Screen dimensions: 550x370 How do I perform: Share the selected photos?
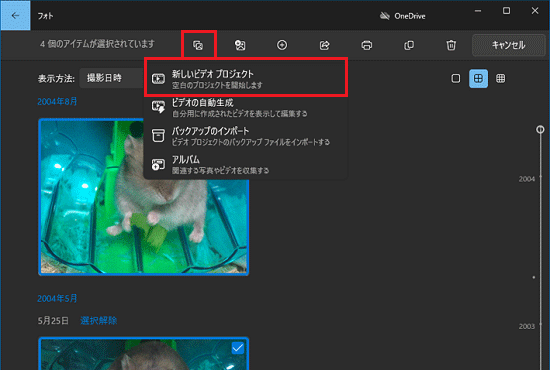tap(324, 45)
